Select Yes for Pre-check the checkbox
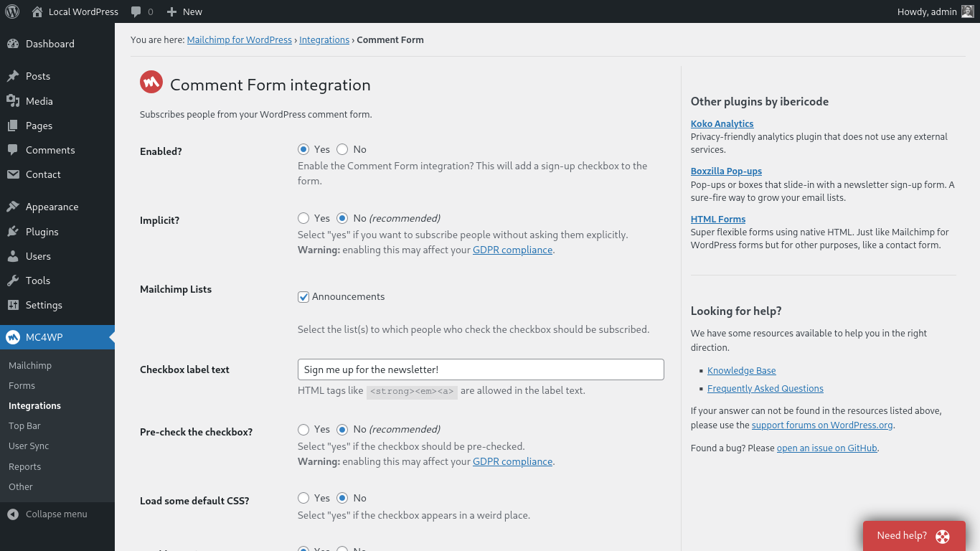Viewport: 980px width, 551px height. (303, 429)
